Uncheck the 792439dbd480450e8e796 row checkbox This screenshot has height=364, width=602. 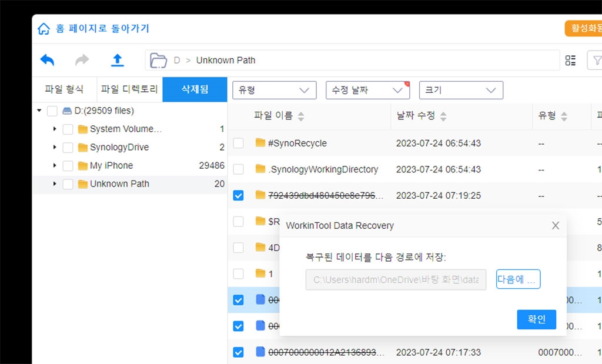239,195
